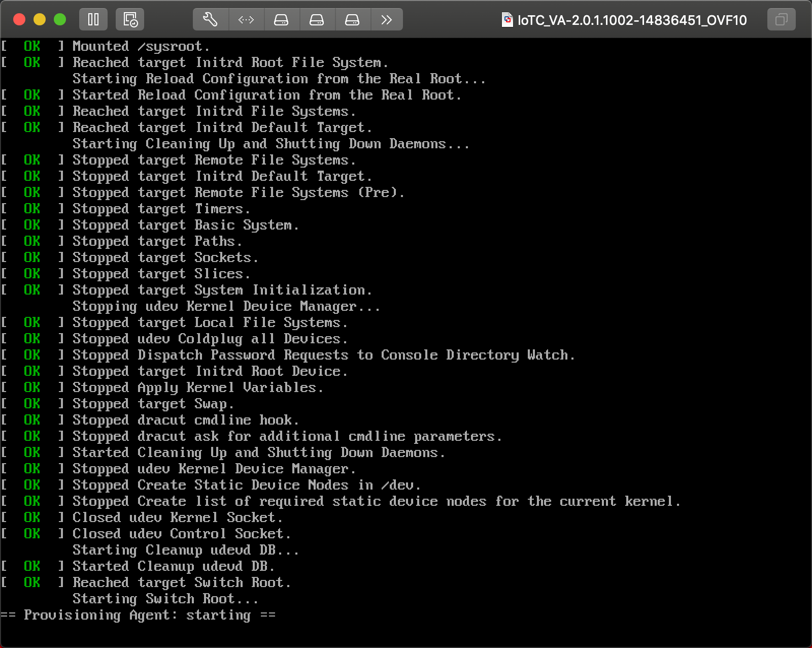This screenshot has height=648, width=812.
Task: Click the 'Provisioning Agent: starting' console line
Action: point(138,615)
